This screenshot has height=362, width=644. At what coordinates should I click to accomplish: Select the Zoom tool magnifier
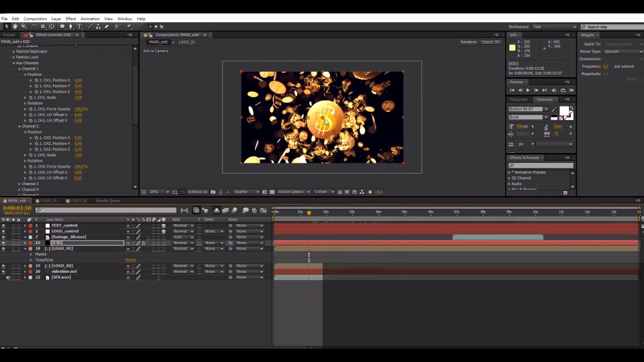click(x=24, y=27)
